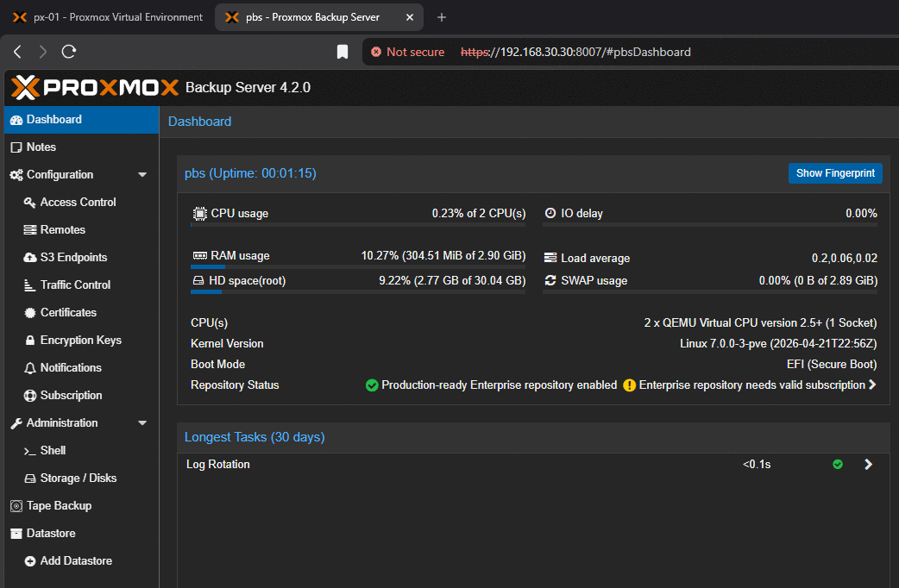Select Dashboard in sidebar menu
The width and height of the screenshot is (899, 588).
[81, 120]
